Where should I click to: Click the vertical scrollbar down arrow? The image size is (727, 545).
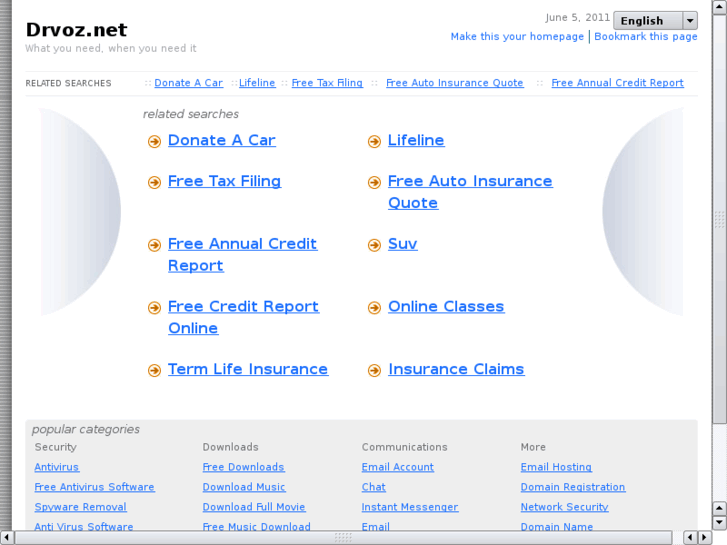coord(719,522)
